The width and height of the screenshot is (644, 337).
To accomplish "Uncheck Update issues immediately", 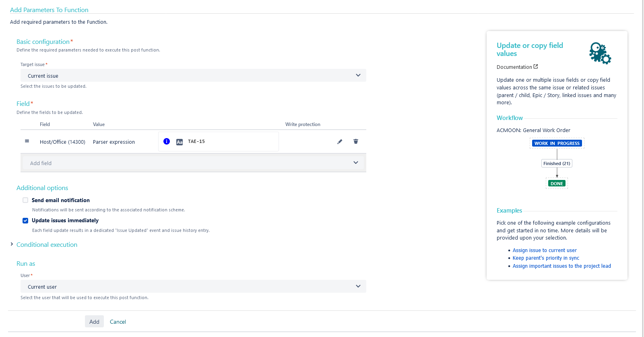I will (x=25, y=221).
